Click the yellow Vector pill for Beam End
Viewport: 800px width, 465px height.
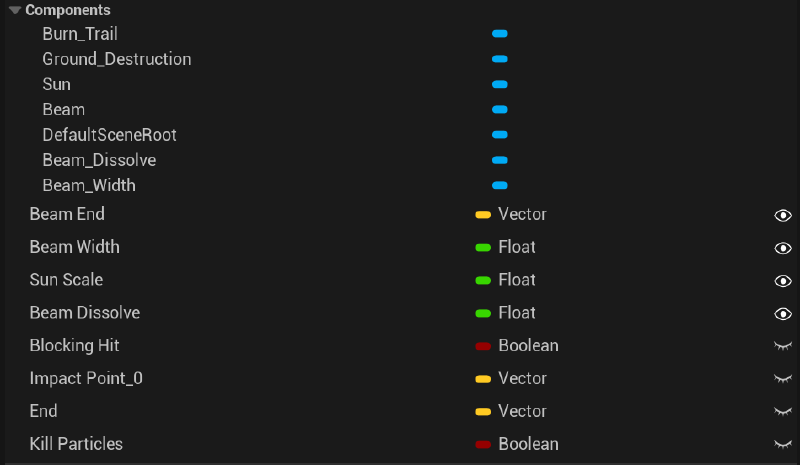pyautogui.click(x=483, y=214)
